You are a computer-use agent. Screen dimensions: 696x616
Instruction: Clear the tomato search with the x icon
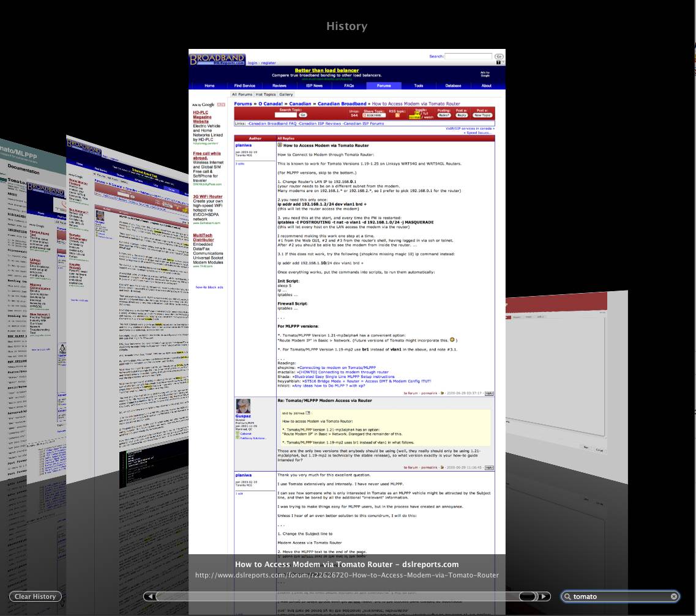[x=674, y=596]
